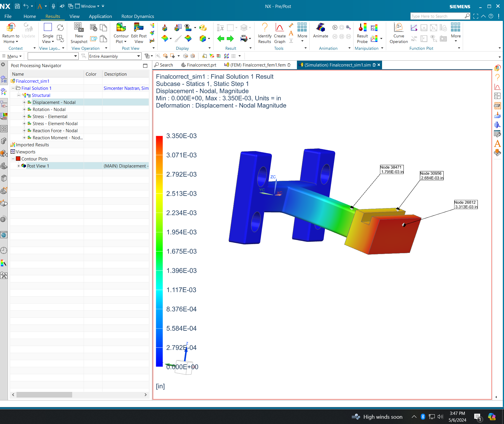Collapse the Final Solution 1 folder
504x424 pixels.
point(13,88)
